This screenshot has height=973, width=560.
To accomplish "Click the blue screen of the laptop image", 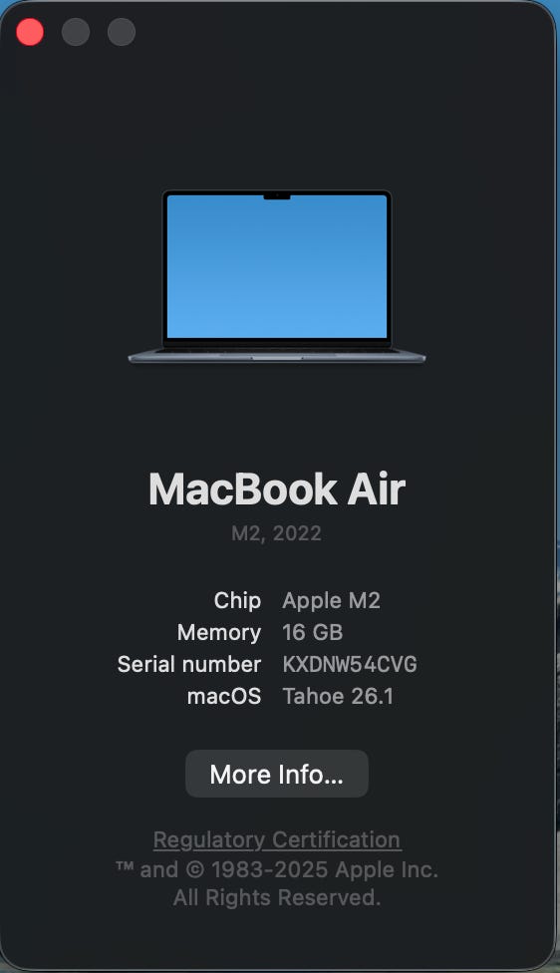I will 277,267.
